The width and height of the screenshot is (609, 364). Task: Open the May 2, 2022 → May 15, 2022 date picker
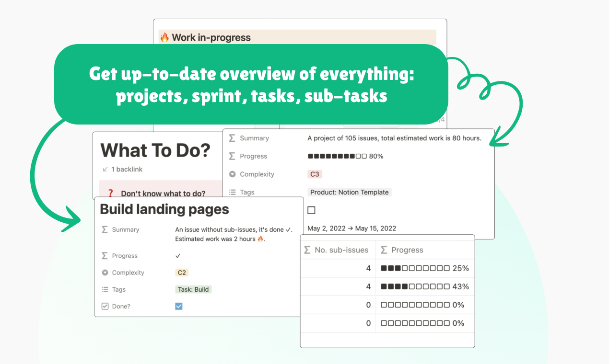point(352,228)
